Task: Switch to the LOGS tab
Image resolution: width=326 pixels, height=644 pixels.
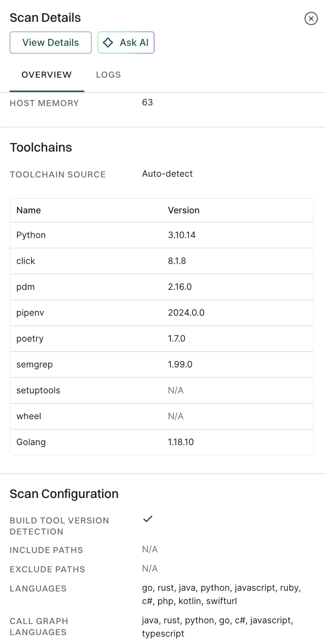Action: tap(108, 75)
